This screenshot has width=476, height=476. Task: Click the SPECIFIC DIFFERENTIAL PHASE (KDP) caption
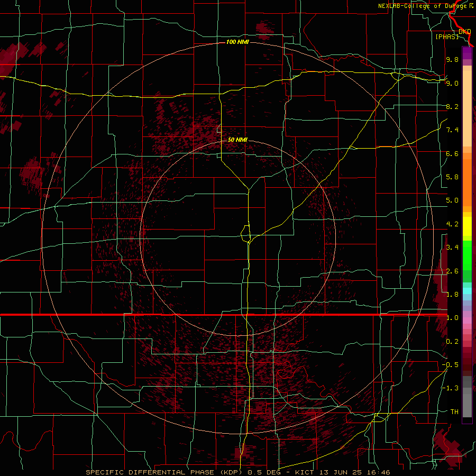click(x=163, y=472)
